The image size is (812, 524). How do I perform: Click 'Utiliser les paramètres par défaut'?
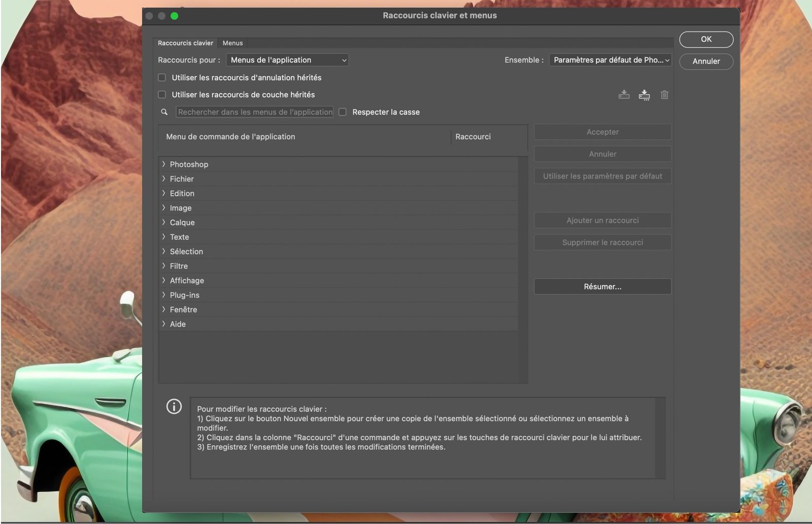point(602,176)
